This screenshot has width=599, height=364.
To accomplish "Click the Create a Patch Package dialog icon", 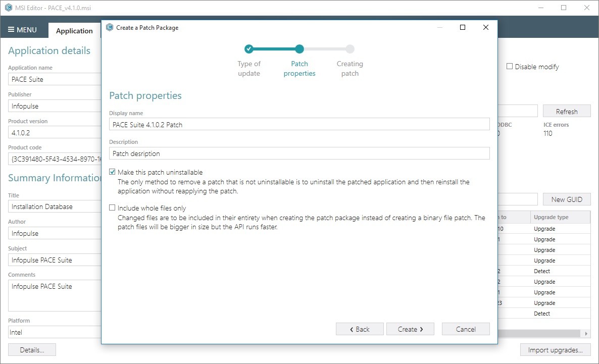I will (110, 27).
